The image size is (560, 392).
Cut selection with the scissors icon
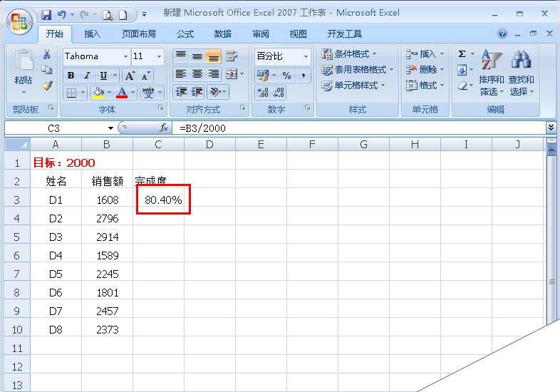(x=46, y=55)
